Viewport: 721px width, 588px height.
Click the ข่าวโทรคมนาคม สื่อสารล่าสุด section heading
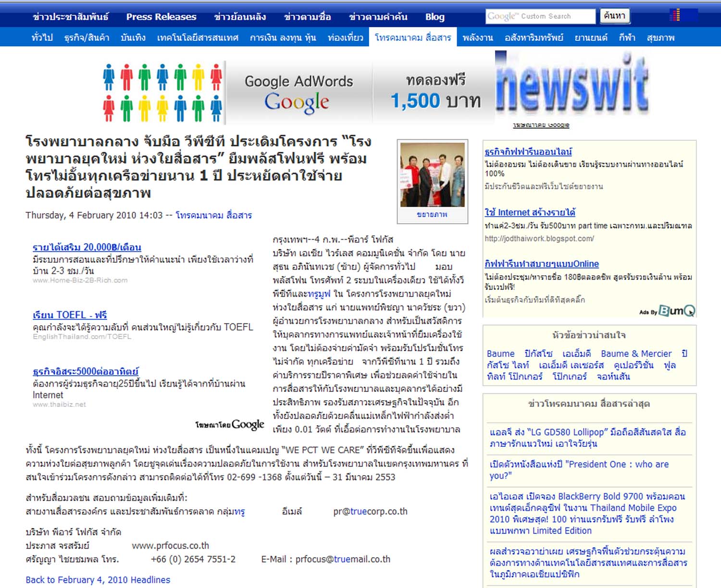tap(589, 404)
